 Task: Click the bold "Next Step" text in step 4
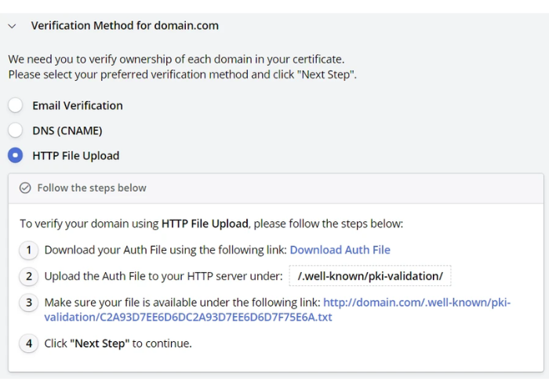click(98, 343)
